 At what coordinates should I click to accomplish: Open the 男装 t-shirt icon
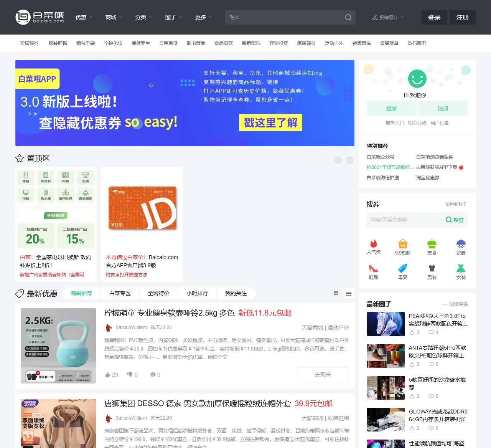coord(432,268)
